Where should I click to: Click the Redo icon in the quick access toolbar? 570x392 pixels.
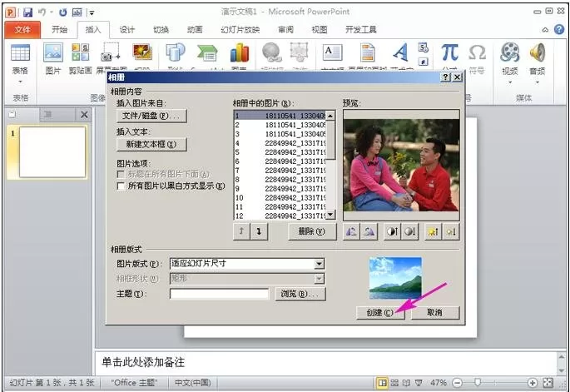coord(63,12)
